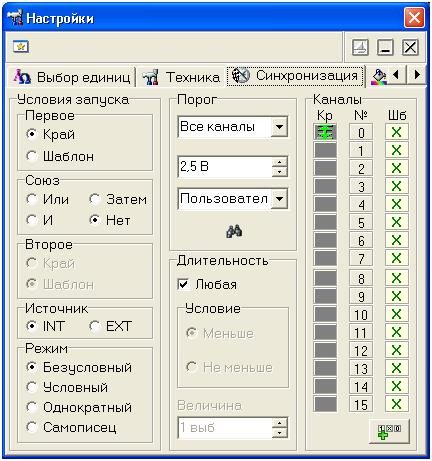Uncheck the Любая duration checkbox
Screen dimensions: 432x461
click(x=184, y=285)
